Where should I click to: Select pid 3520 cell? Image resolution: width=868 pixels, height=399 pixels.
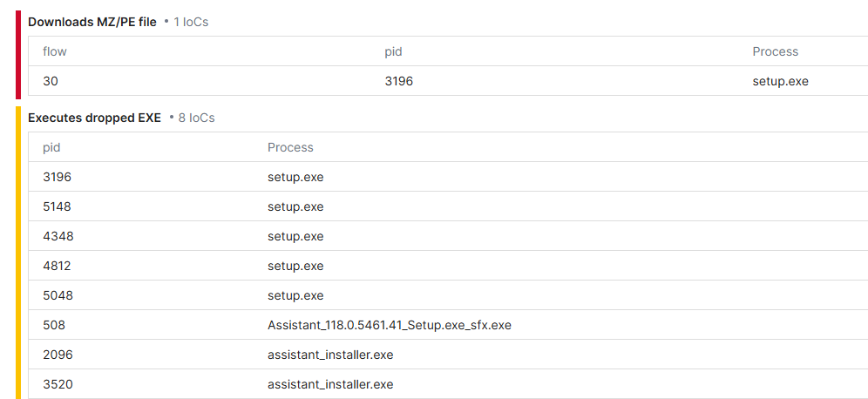coord(58,384)
